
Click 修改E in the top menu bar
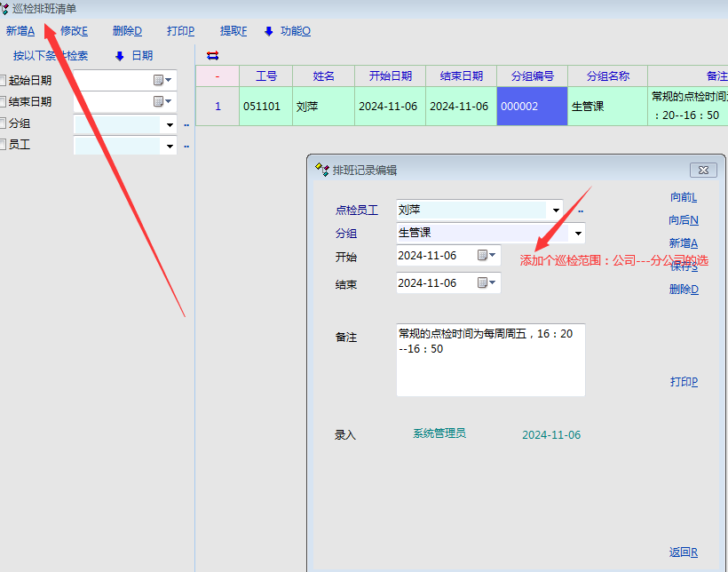(74, 31)
